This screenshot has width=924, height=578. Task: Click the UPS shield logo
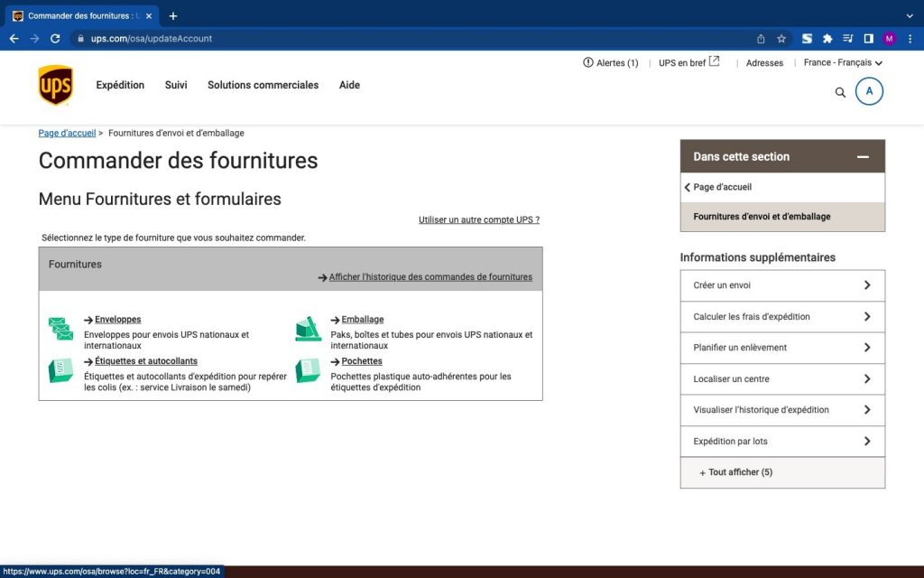tap(55, 85)
